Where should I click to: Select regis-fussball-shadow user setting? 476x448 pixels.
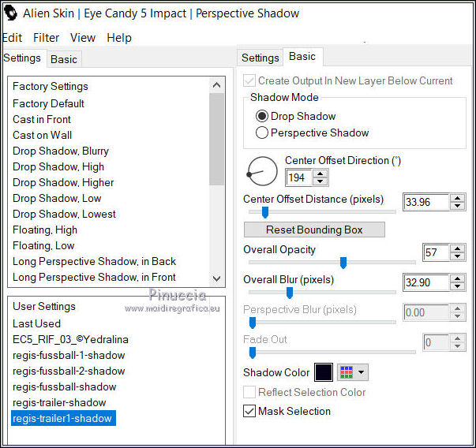[65, 386]
